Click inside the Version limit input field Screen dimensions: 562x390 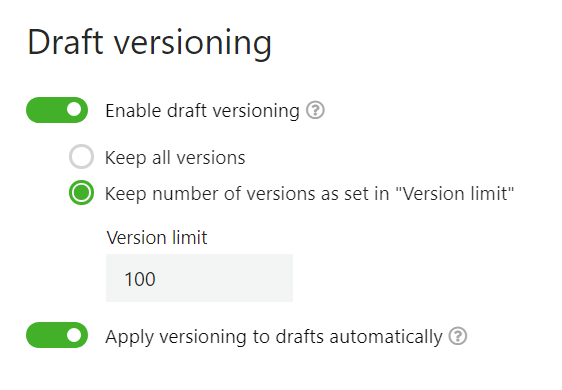pyautogui.click(x=199, y=278)
